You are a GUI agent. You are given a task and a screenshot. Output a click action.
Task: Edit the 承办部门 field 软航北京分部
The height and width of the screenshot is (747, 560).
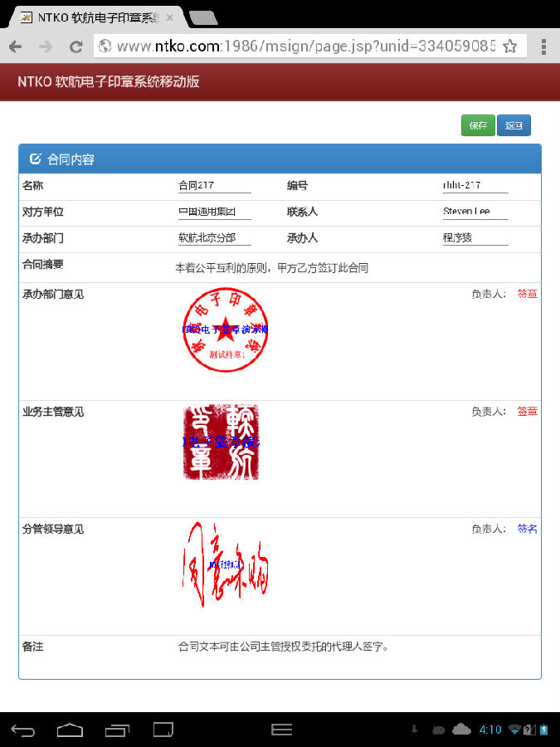pyautogui.click(x=214, y=237)
